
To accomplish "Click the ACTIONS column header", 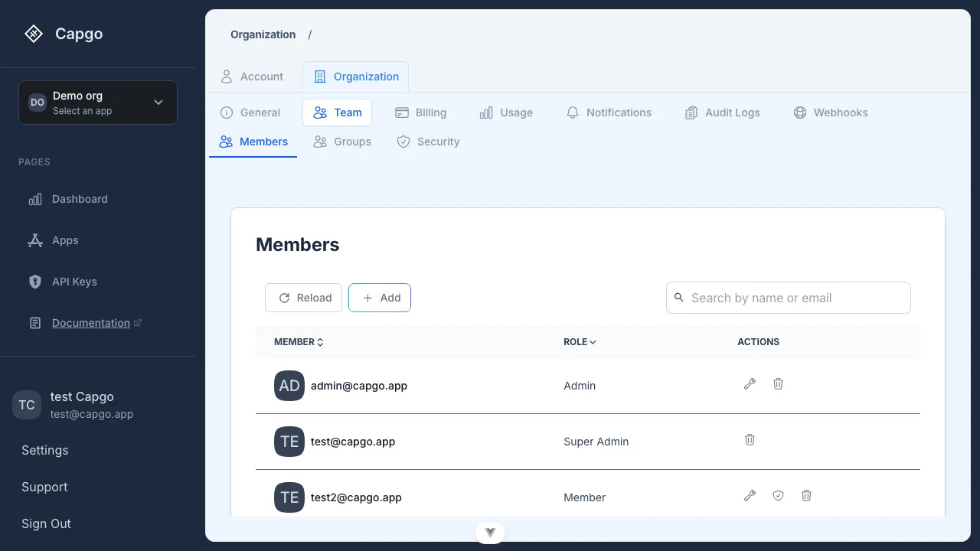I will click(758, 342).
